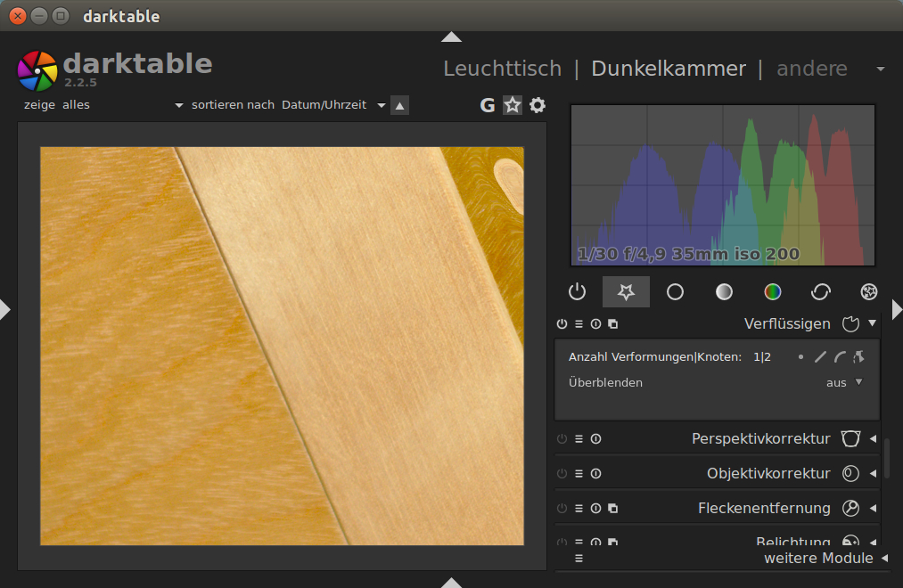Image resolution: width=903 pixels, height=588 pixels.
Task: Create new instance of Fleckenentfernung
Action: tap(612, 508)
